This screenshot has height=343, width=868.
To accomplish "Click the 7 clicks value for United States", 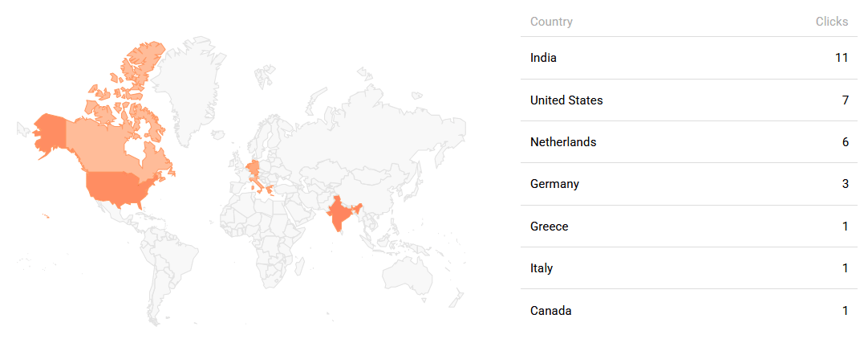I will coord(845,100).
